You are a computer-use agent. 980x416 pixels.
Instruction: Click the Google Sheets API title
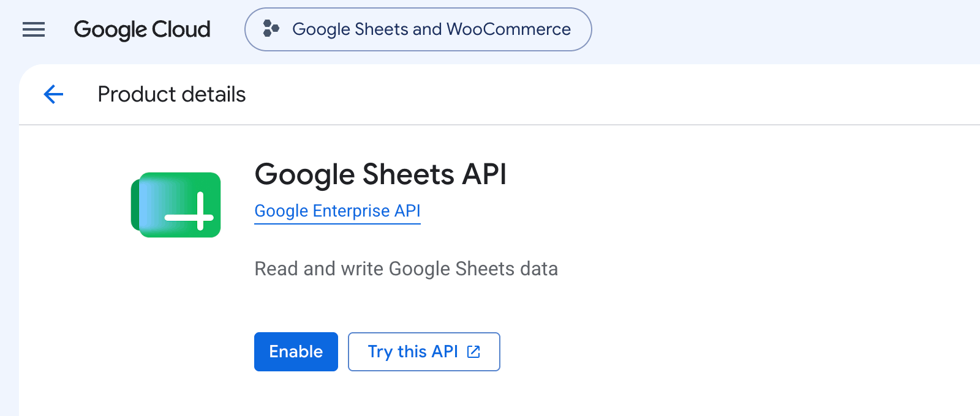(380, 174)
